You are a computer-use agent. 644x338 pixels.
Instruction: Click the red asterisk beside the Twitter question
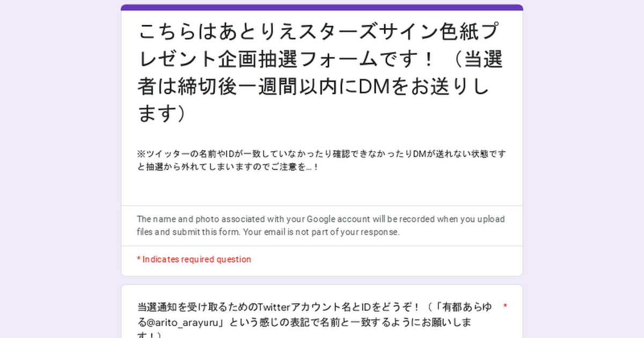pyautogui.click(x=505, y=307)
